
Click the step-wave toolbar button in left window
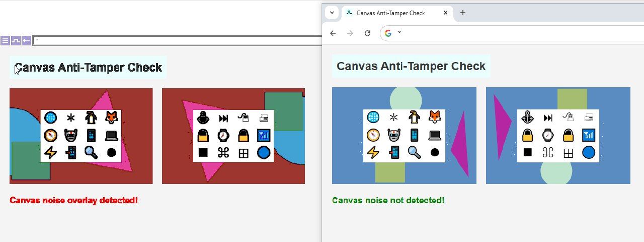tap(16, 40)
